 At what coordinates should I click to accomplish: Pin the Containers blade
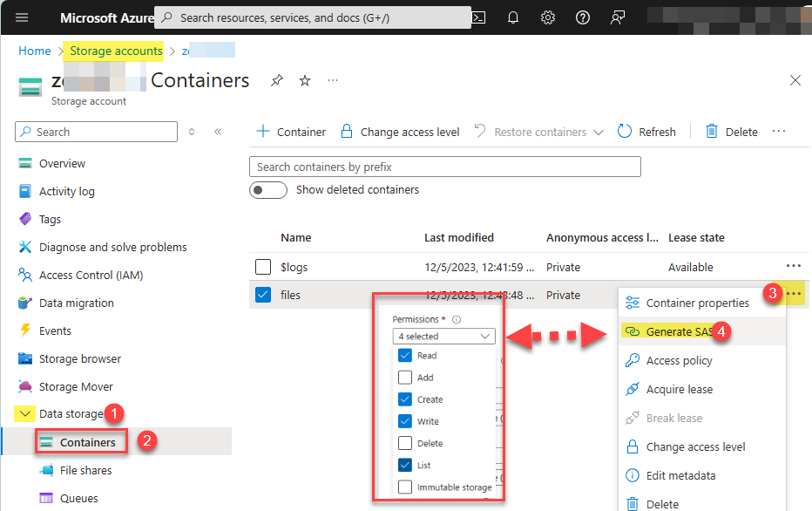[277, 80]
